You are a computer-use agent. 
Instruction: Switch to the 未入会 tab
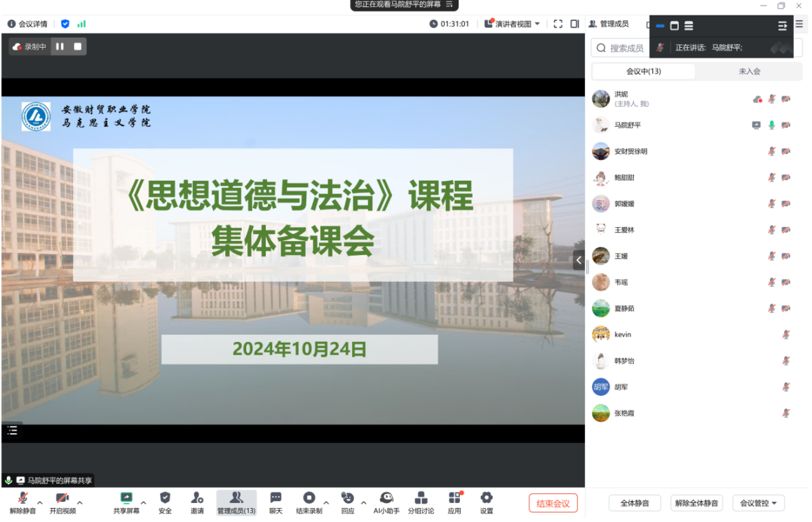(x=749, y=71)
